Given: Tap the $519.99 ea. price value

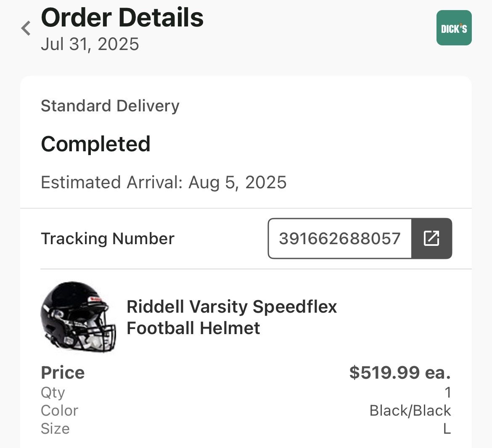Looking at the screenshot, I should pos(400,372).
